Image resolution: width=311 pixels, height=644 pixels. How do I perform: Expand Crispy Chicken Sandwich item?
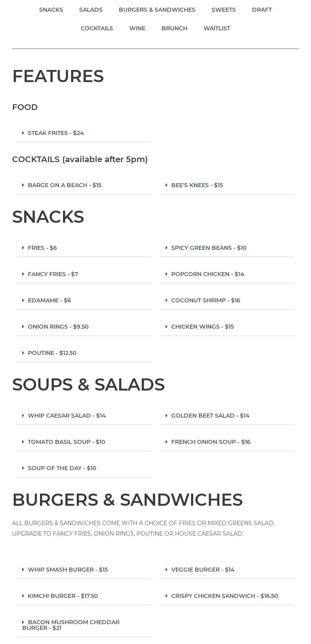227,596
